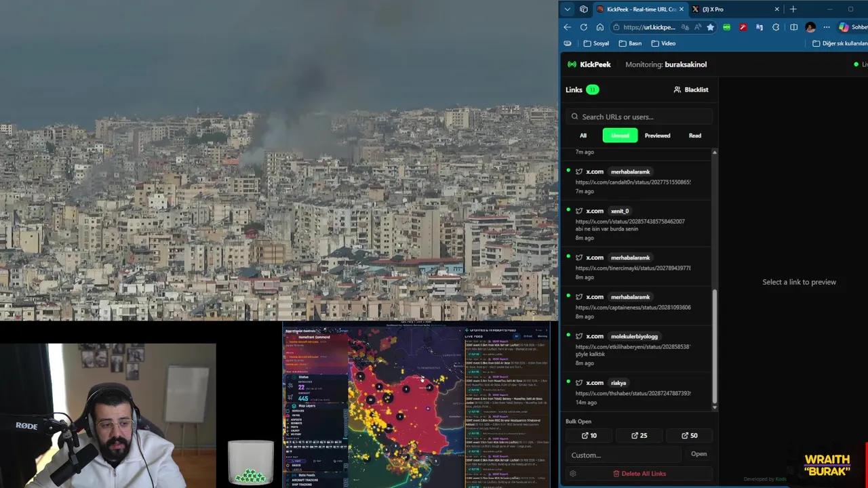The image size is (868, 488).
Task: Click the favorites star in address bar
Action: click(x=710, y=27)
